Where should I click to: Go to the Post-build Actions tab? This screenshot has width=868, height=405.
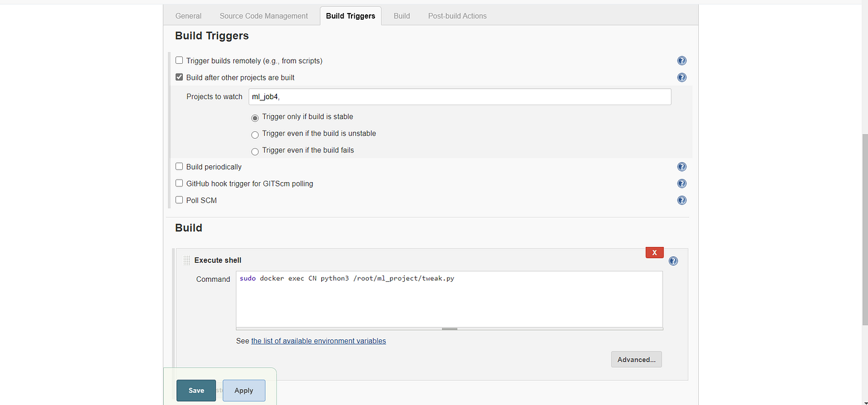(x=457, y=16)
